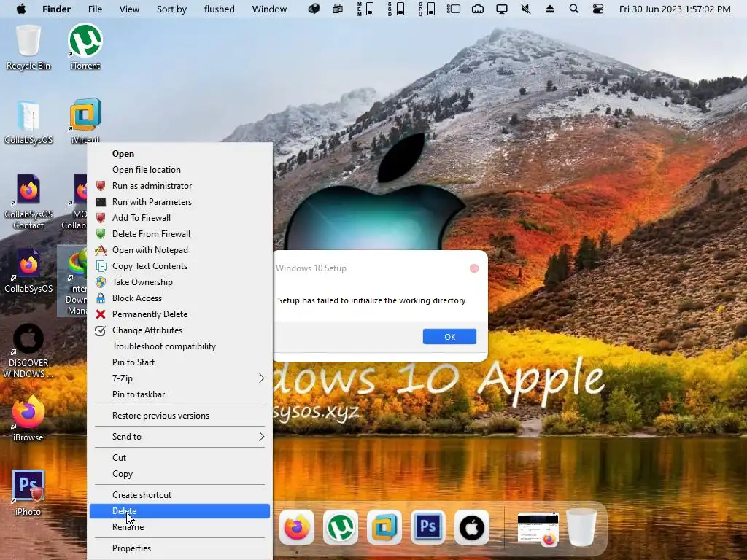The height and width of the screenshot is (560, 747).
Task: Open the Recycle Bin desktop icon
Action: pyautogui.click(x=28, y=47)
